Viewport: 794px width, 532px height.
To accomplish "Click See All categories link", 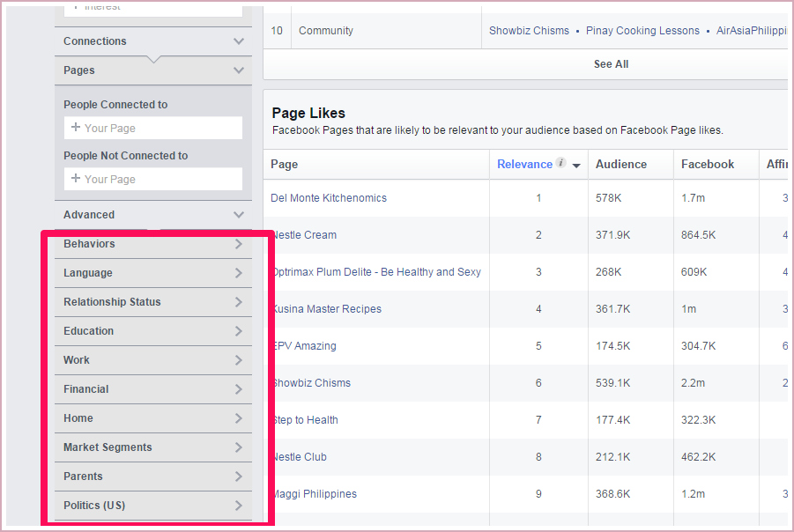I will tap(611, 64).
